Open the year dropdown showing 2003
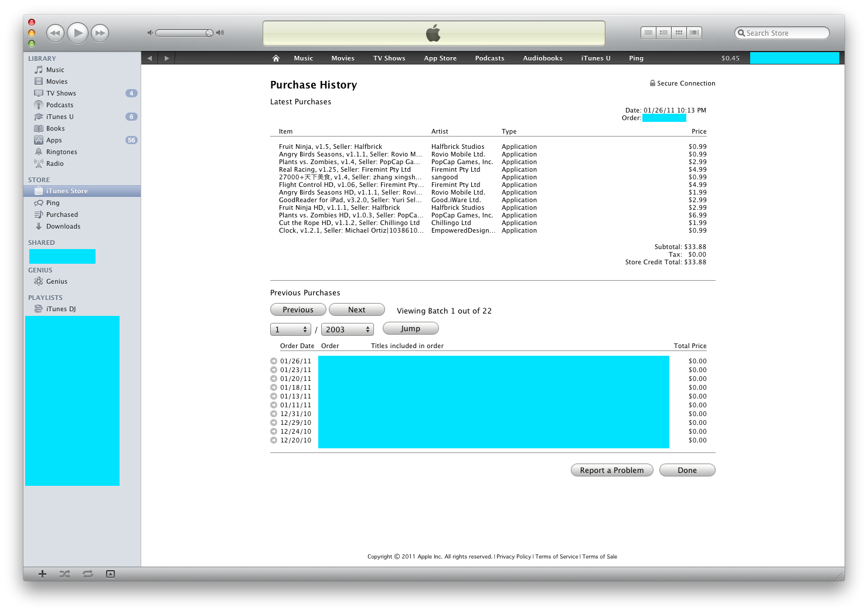The image size is (868, 613). tap(348, 329)
